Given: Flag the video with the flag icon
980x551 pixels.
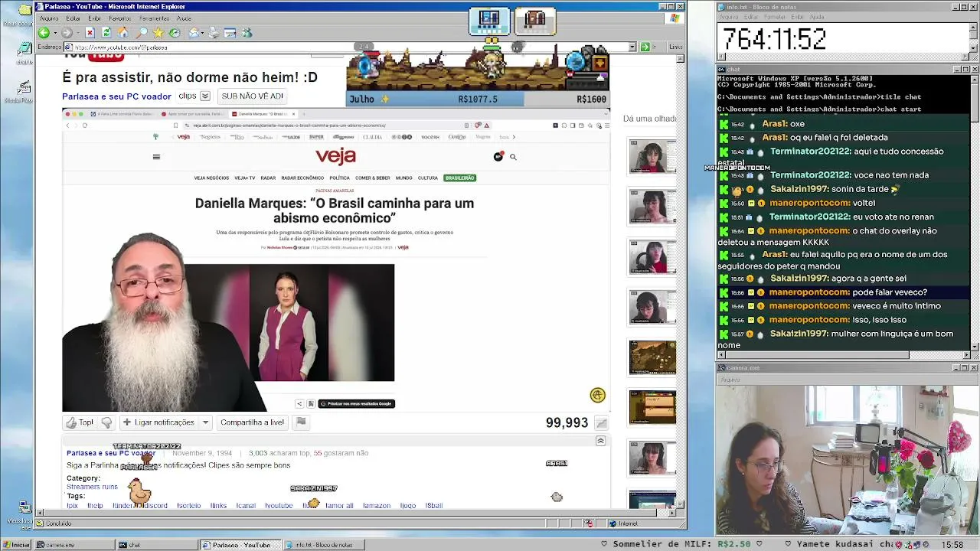Looking at the screenshot, I should [301, 422].
